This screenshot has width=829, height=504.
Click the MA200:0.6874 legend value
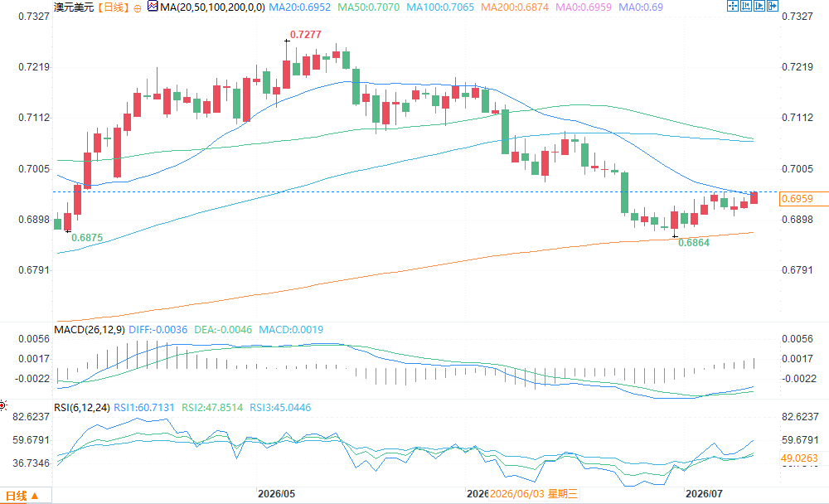(x=515, y=7)
